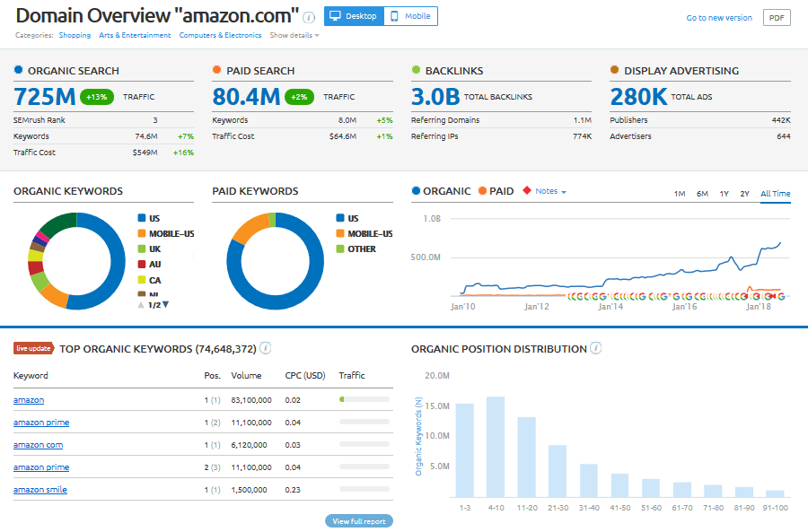Open the amazon keyword link
This screenshot has height=532, width=808.
point(29,399)
